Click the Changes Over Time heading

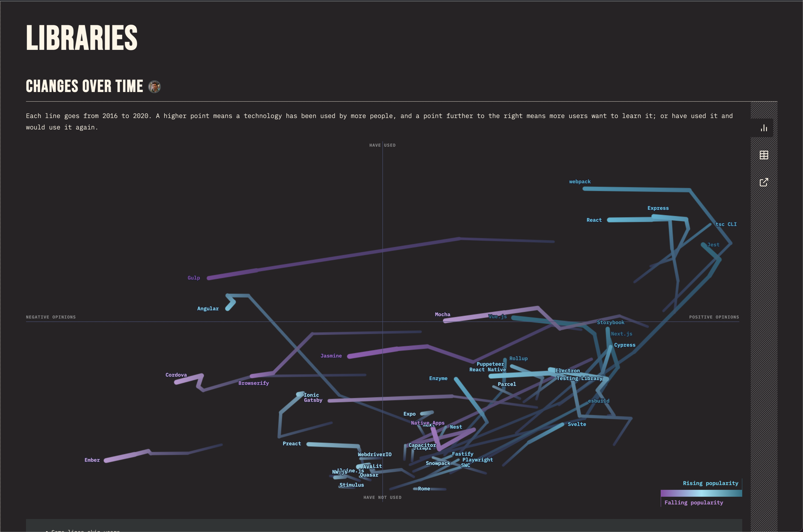[x=84, y=86]
